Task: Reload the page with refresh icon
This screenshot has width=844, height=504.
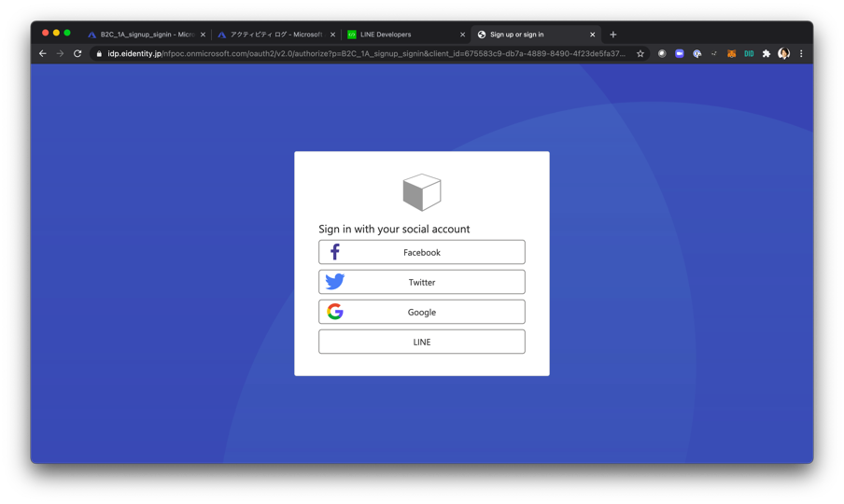Action: click(77, 53)
